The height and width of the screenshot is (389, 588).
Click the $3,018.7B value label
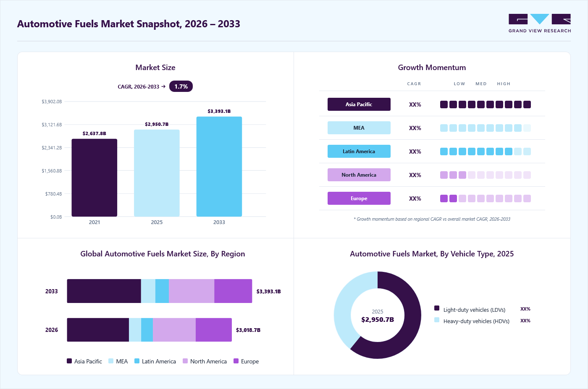click(248, 330)
